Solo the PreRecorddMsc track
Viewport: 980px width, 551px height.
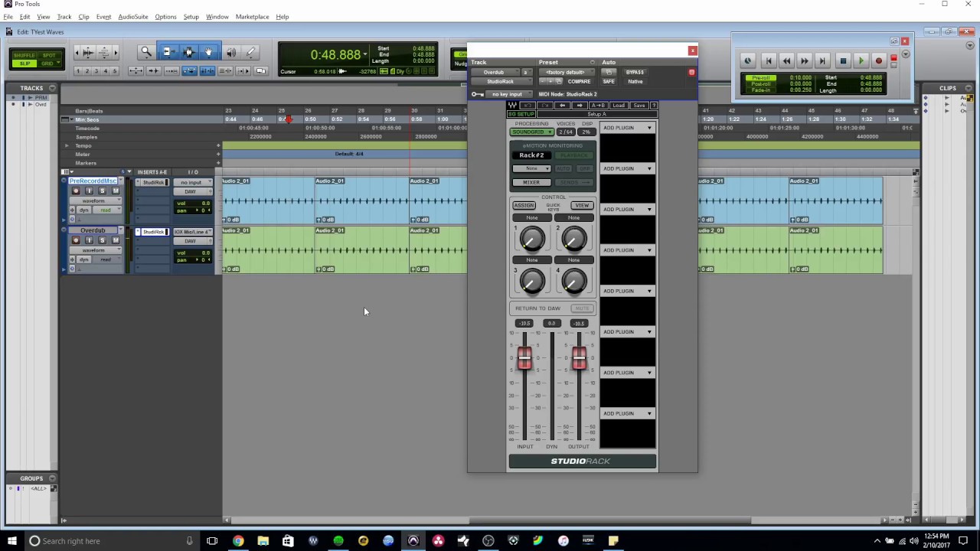tap(102, 191)
